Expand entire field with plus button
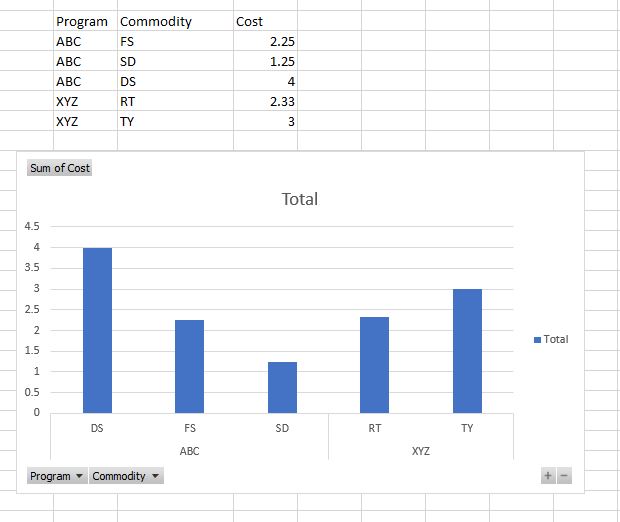Screen dimensions: 620x522 pos(548,475)
